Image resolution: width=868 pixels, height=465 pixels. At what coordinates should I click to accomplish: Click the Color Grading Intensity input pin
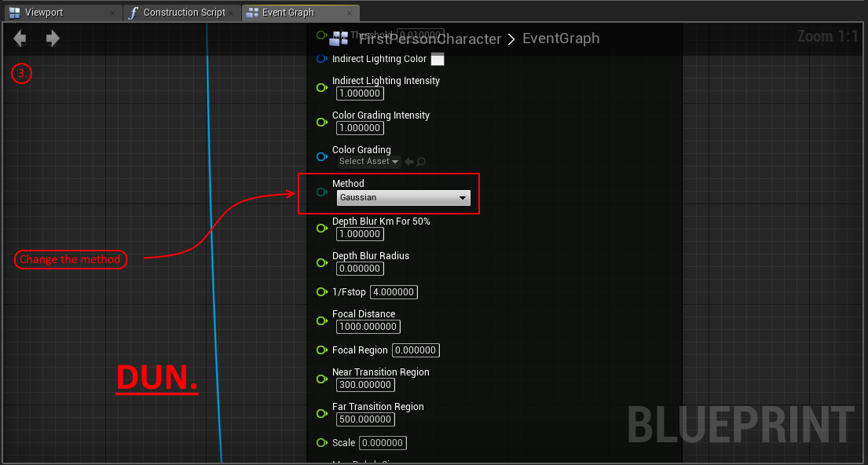coord(321,123)
